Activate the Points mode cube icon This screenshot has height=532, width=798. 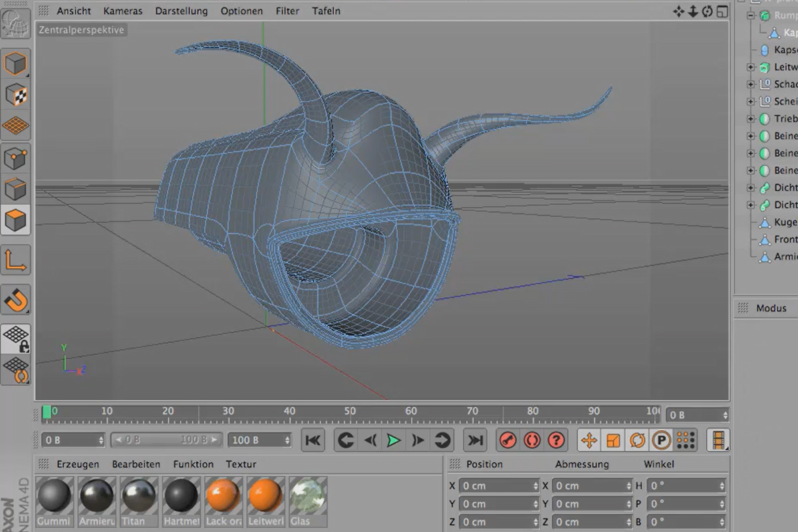tap(15, 158)
